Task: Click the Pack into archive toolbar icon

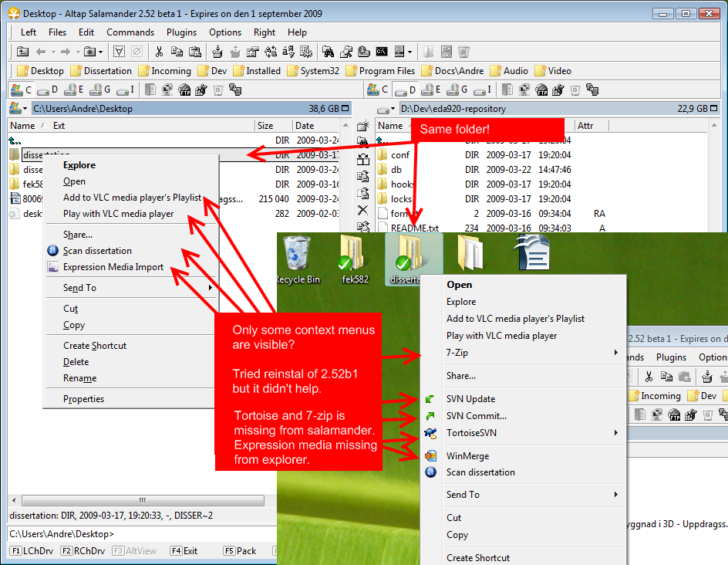Action: coord(217,52)
